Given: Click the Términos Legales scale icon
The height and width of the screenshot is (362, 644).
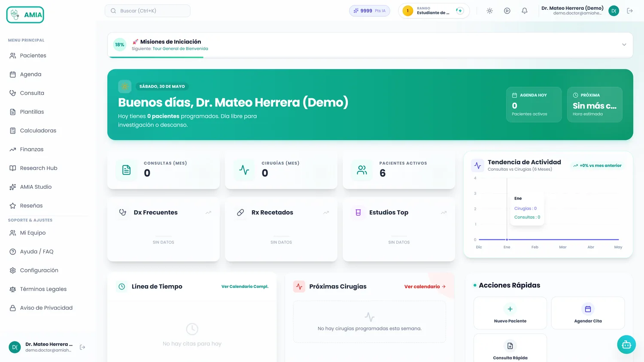Looking at the screenshot, I should point(13,289).
